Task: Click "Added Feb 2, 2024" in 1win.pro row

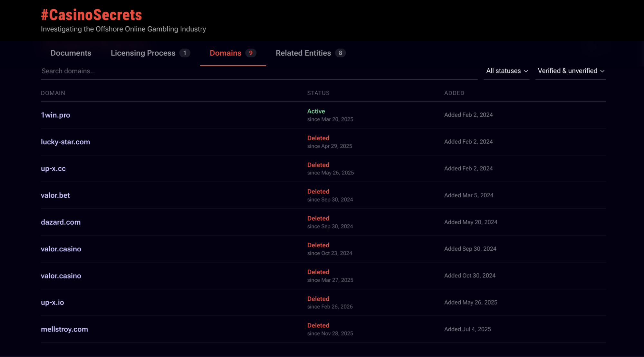Action: [x=468, y=115]
